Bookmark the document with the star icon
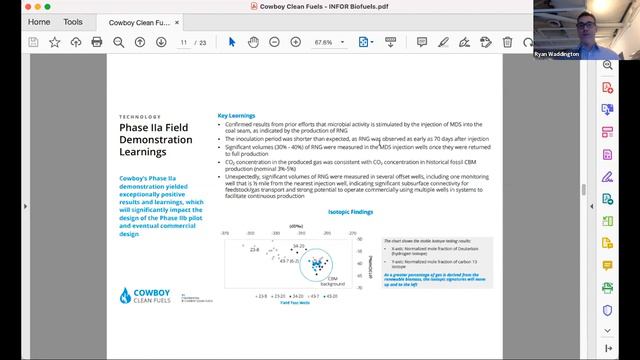This screenshot has width=640, height=360. [x=55, y=42]
